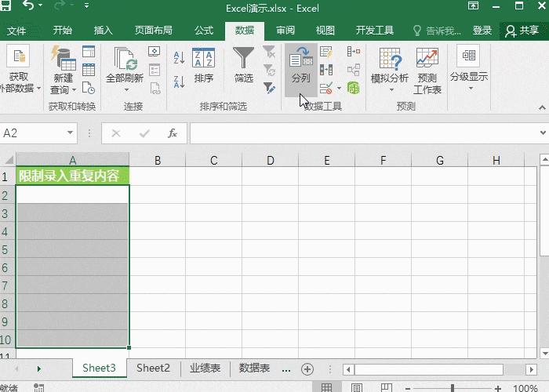Click the sort ascending A-Z icon
This screenshot has height=392, width=549.
coord(179,57)
